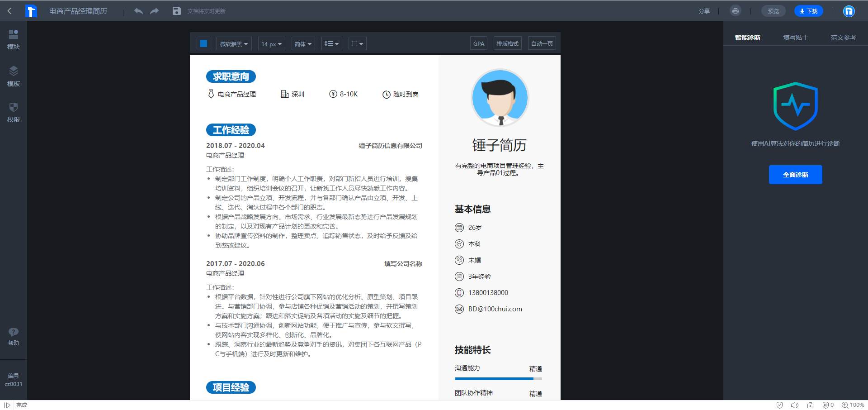Image resolution: width=868 pixels, height=410 pixels.
Task: Select the 工作经验 section heading
Action: tap(231, 130)
